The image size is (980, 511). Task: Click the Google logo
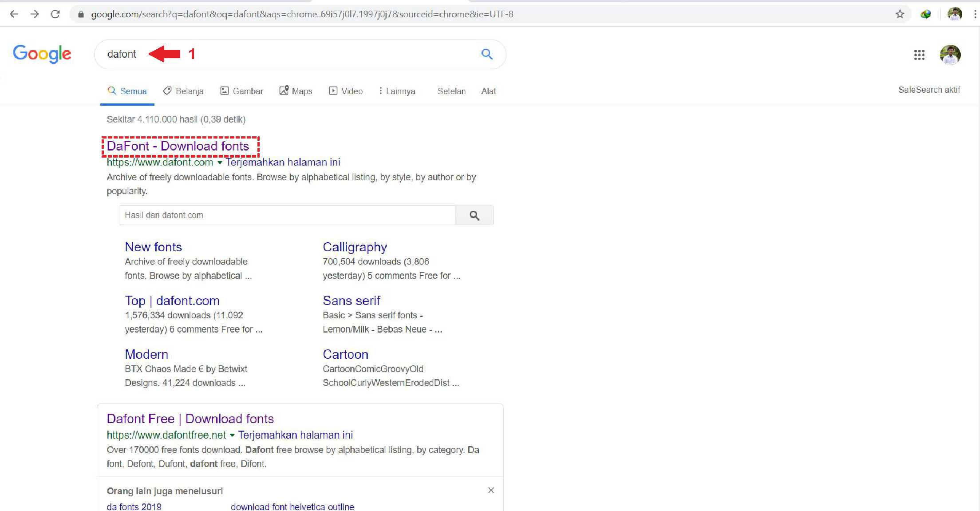coord(42,54)
